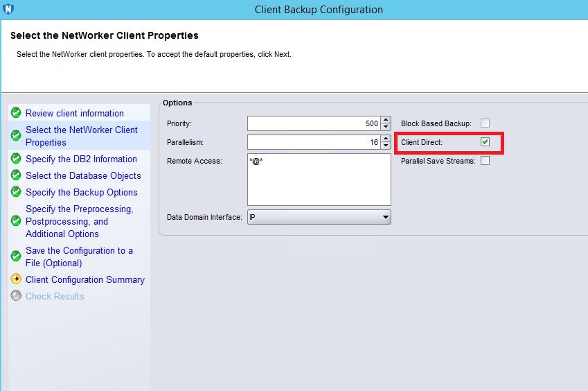Open Select the NetWorker Client Properties step
The height and width of the screenshot is (391, 588).
[x=82, y=136]
